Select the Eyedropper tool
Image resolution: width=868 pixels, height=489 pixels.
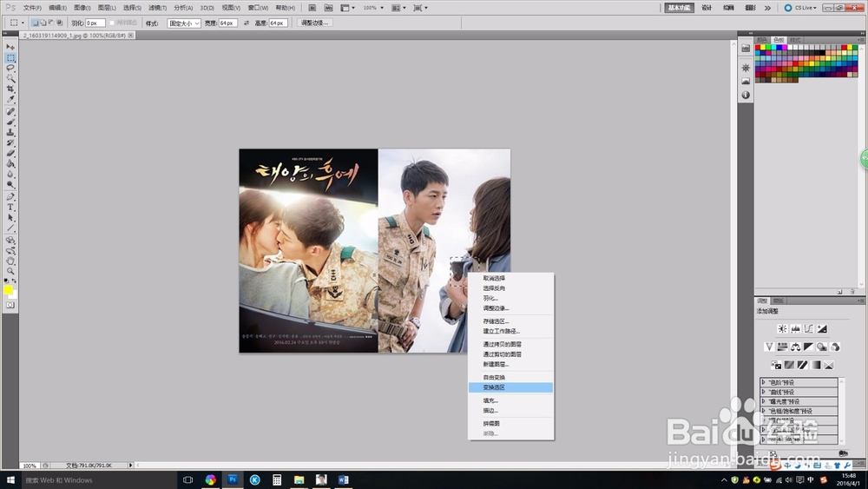pyautogui.click(x=10, y=100)
